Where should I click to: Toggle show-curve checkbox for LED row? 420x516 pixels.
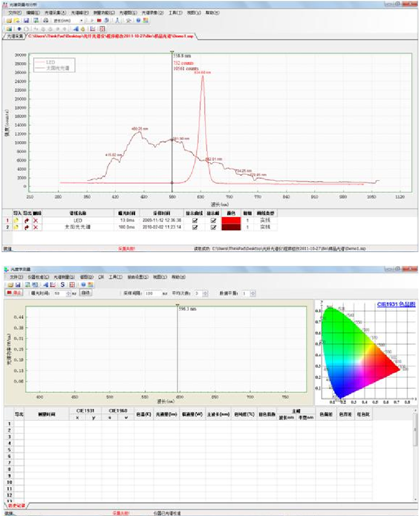pyautogui.click(x=195, y=221)
